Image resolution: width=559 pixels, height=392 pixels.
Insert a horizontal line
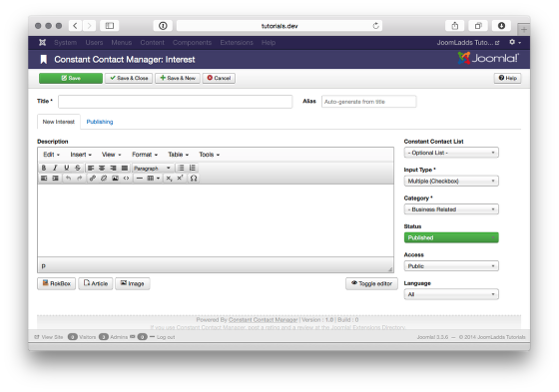pos(140,178)
